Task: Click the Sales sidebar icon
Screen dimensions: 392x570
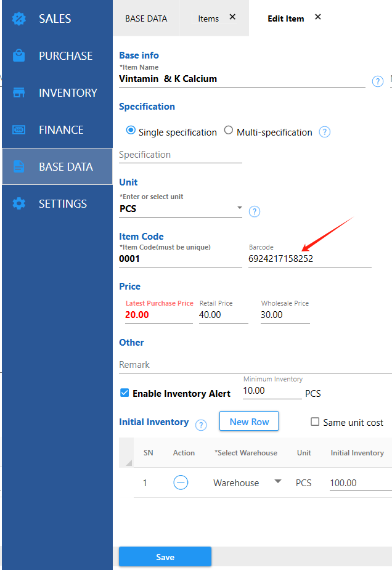Action: pyautogui.click(x=19, y=18)
